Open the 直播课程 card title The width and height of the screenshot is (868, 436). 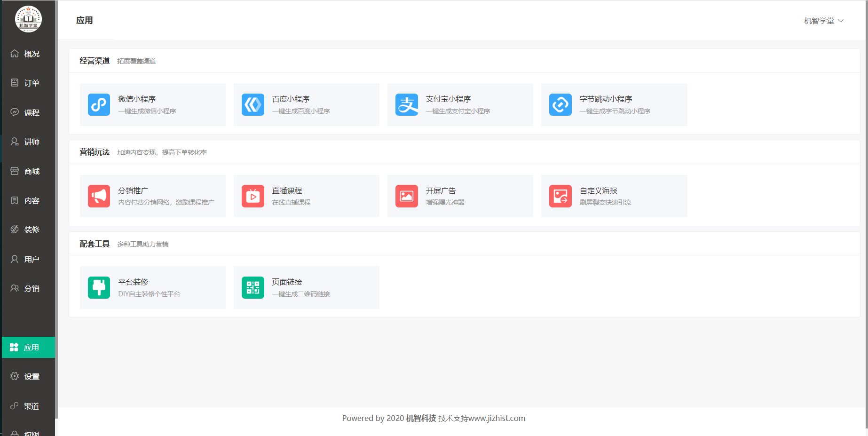coord(287,190)
